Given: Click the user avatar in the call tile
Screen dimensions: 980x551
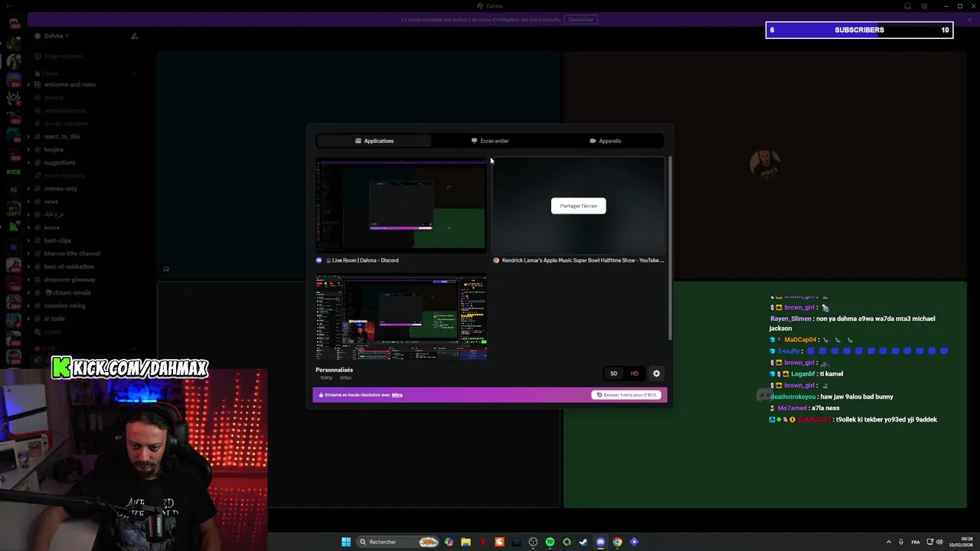Looking at the screenshot, I should click(x=765, y=165).
